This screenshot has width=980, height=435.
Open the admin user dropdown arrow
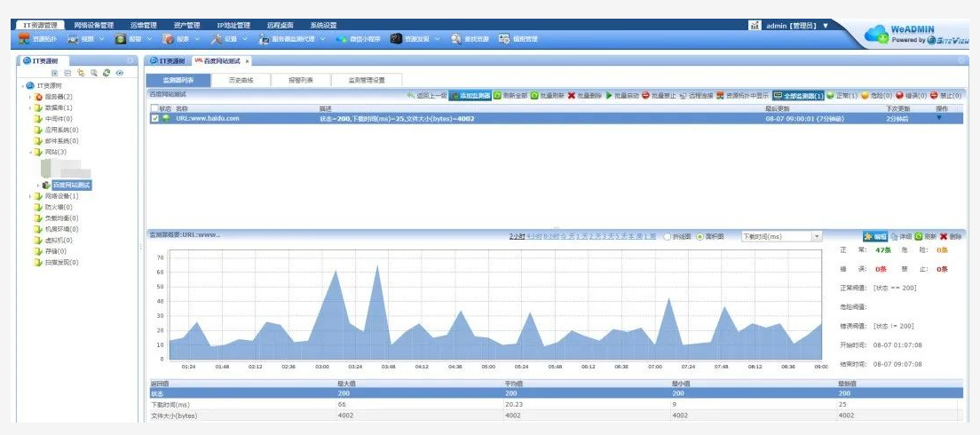pyautogui.click(x=825, y=26)
